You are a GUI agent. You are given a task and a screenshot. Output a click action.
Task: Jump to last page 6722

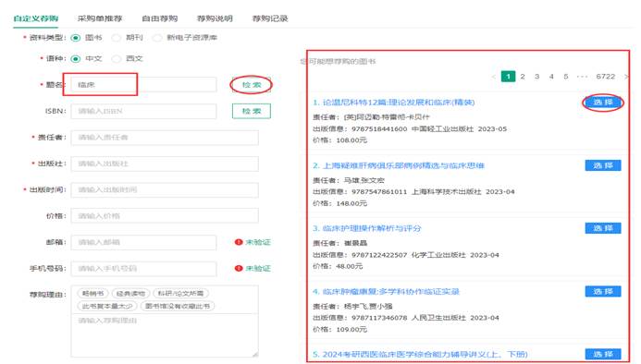(x=606, y=77)
